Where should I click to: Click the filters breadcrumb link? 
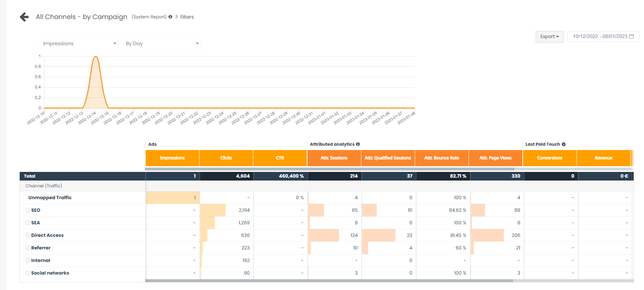tap(187, 17)
